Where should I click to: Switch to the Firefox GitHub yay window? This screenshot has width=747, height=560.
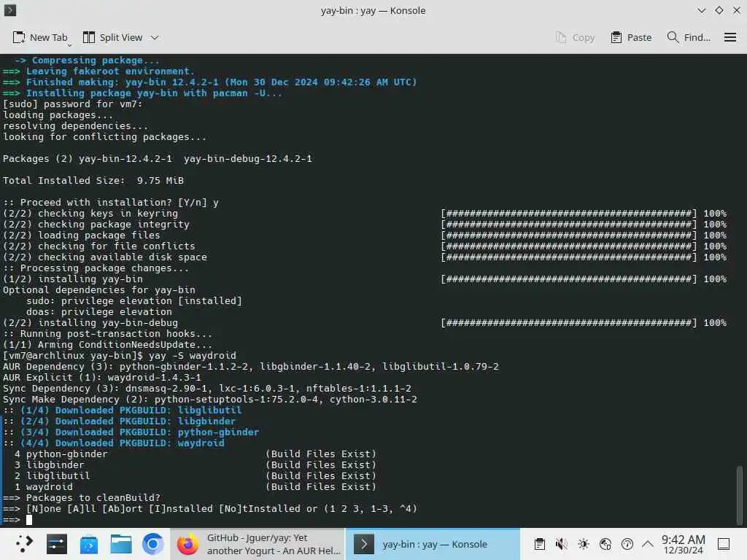coord(258,544)
